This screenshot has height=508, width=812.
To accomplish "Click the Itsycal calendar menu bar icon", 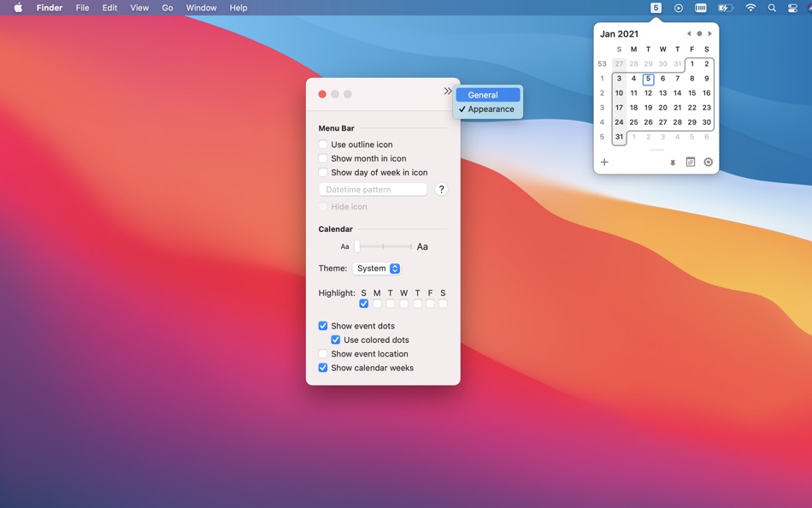I will [656, 8].
